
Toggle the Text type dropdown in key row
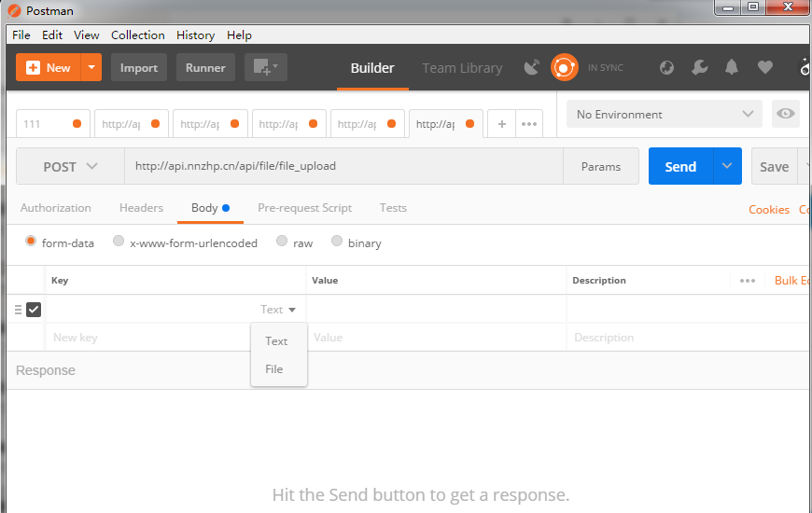coord(278,310)
